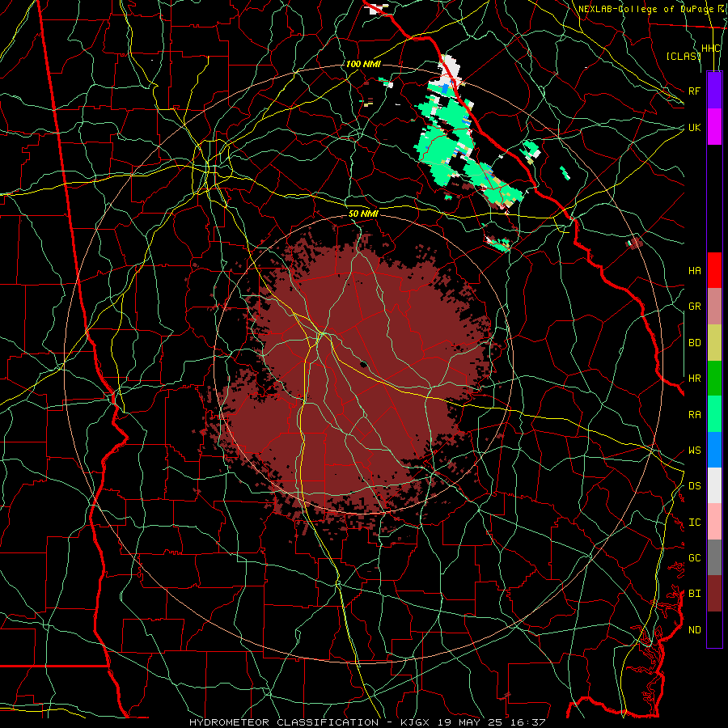Click the UK legend label
The height and width of the screenshot is (728, 728).
coord(695,127)
